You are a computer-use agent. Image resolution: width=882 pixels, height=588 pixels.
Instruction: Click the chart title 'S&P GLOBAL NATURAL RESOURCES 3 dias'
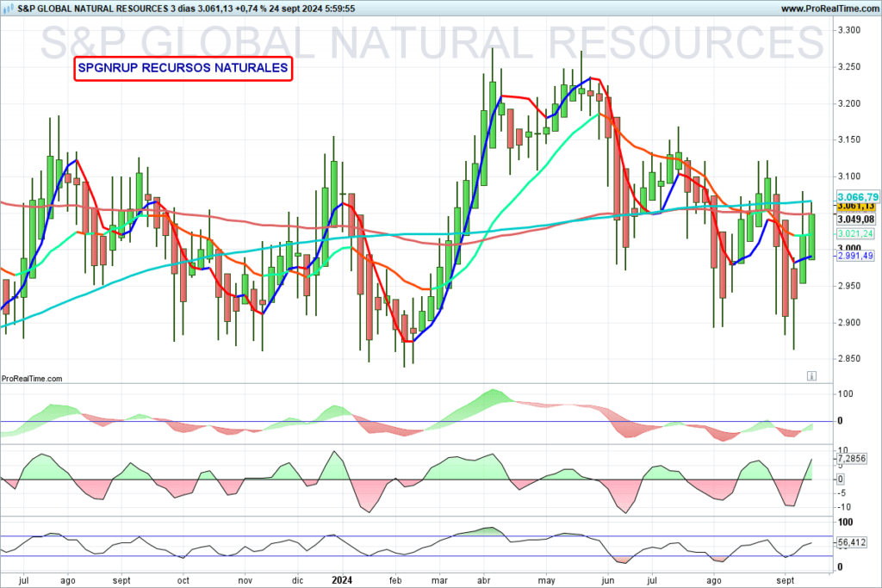point(107,9)
